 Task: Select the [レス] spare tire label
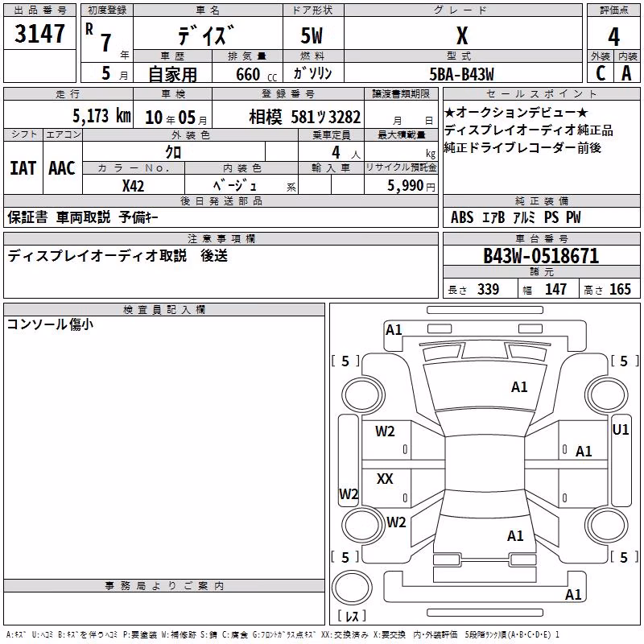pos(352,616)
